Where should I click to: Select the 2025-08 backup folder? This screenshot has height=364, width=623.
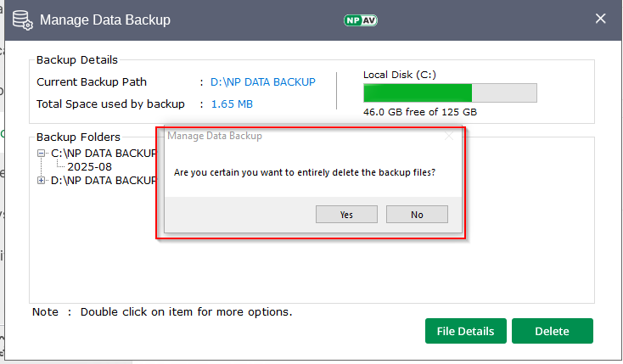(x=89, y=167)
